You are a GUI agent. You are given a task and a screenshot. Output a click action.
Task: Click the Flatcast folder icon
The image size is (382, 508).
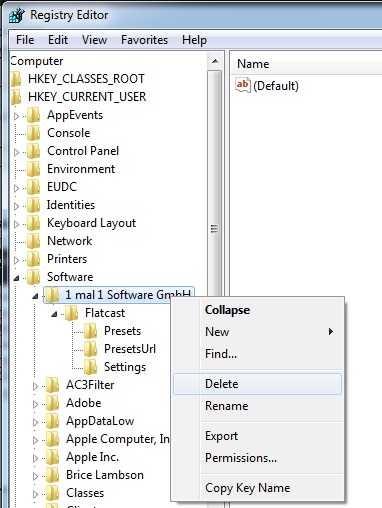(71, 313)
